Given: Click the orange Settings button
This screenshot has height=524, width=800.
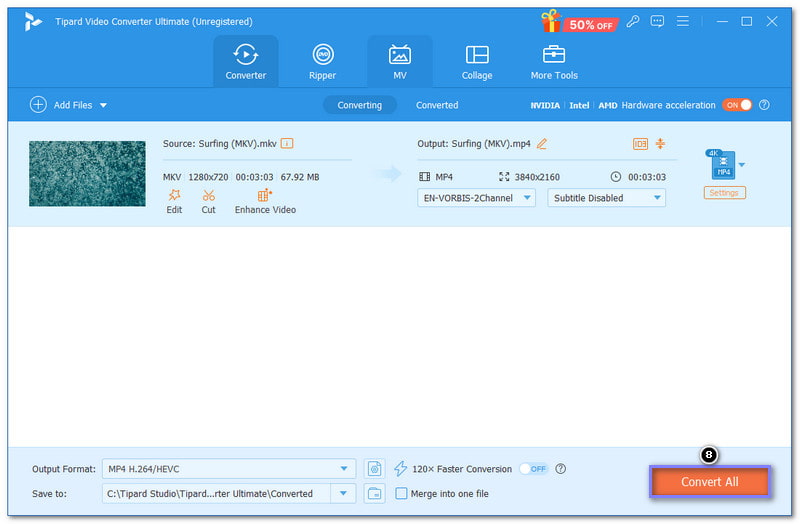Looking at the screenshot, I should coord(724,193).
